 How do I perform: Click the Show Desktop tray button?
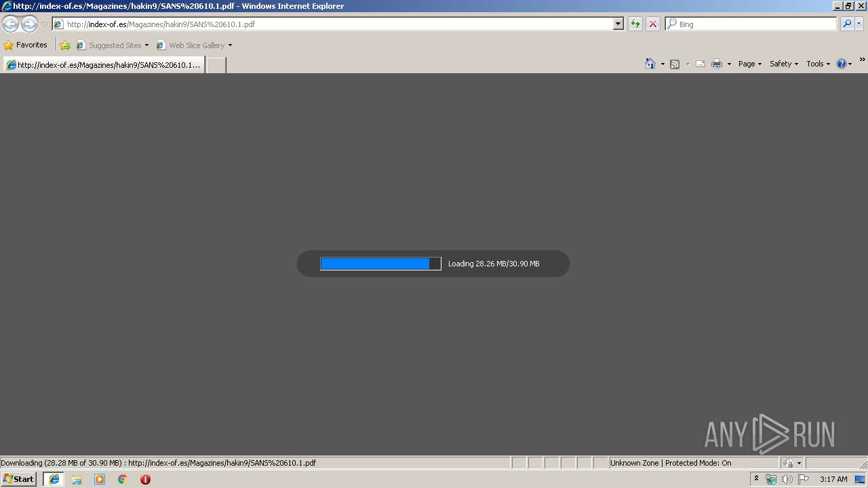[x=860, y=479]
